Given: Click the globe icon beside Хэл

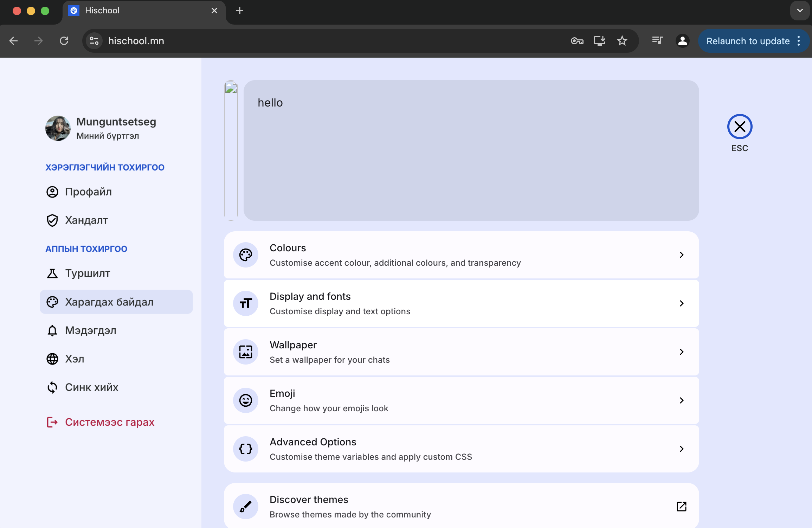Looking at the screenshot, I should (x=52, y=359).
